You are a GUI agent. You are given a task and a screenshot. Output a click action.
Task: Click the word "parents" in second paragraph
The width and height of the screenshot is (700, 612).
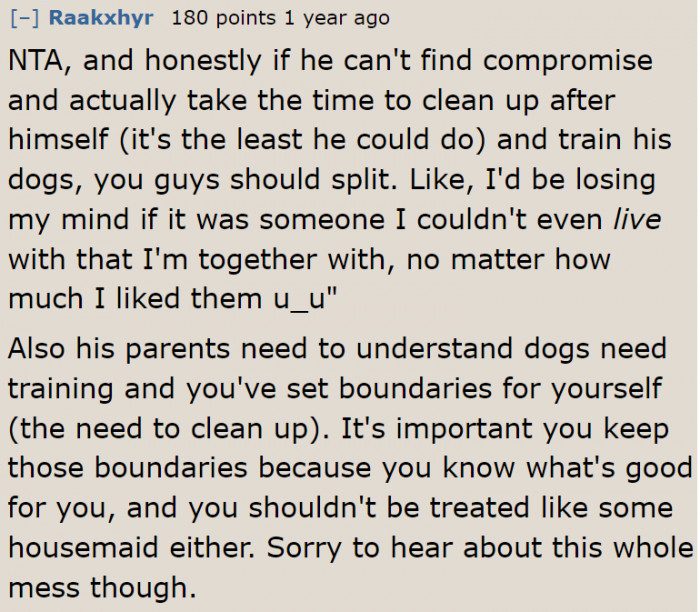coord(184,349)
